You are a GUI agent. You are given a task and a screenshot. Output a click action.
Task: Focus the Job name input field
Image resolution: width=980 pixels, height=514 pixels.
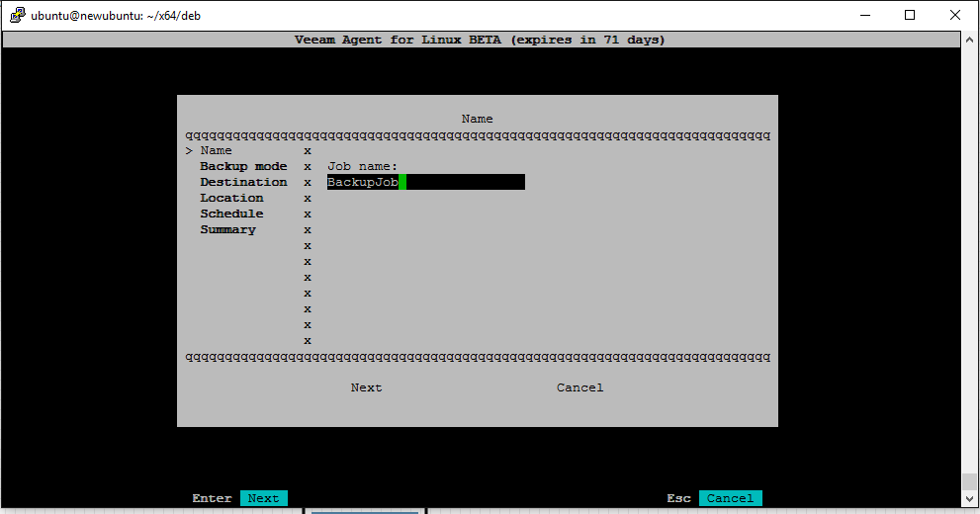(x=425, y=182)
